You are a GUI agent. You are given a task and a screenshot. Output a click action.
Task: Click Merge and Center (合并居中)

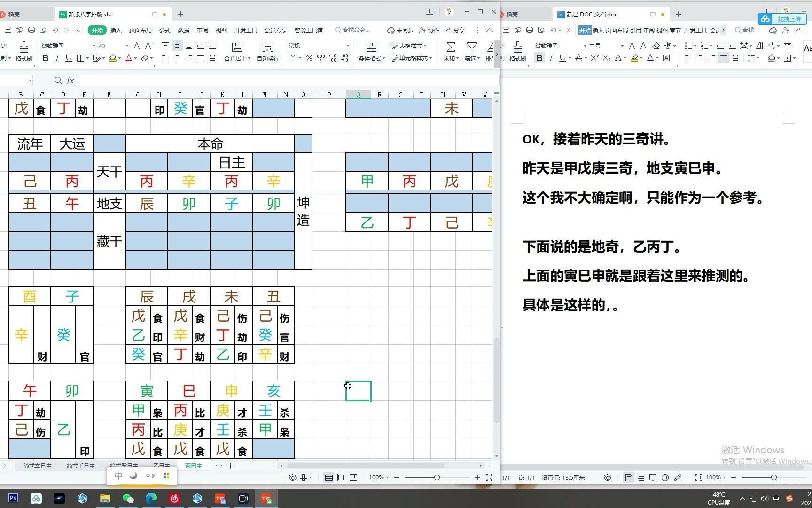click(237, 52)
